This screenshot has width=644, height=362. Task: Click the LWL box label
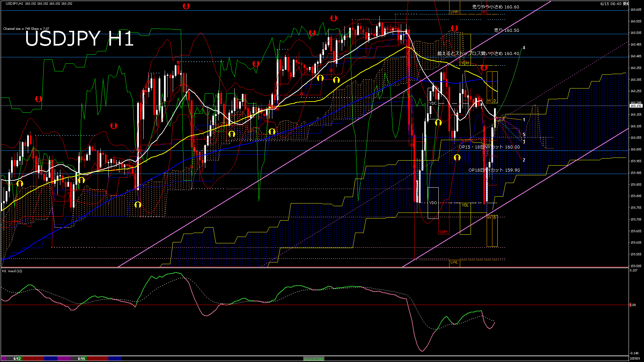(454, 262)
